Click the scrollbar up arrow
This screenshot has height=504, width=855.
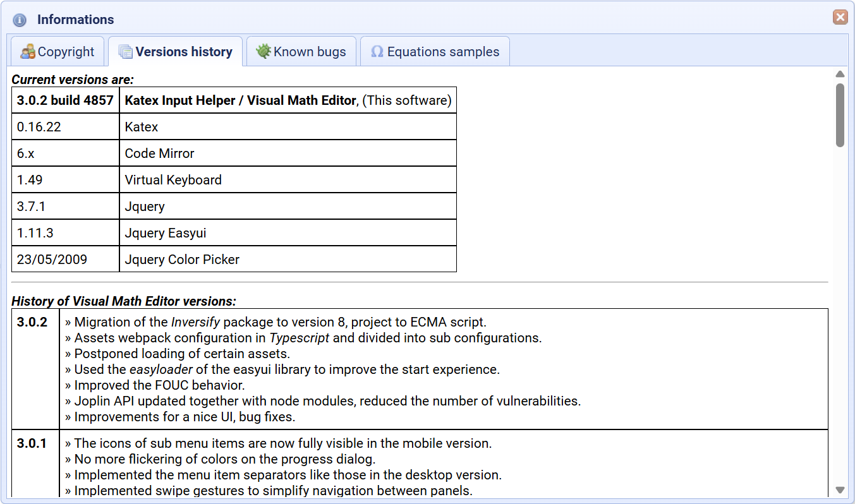840,75
